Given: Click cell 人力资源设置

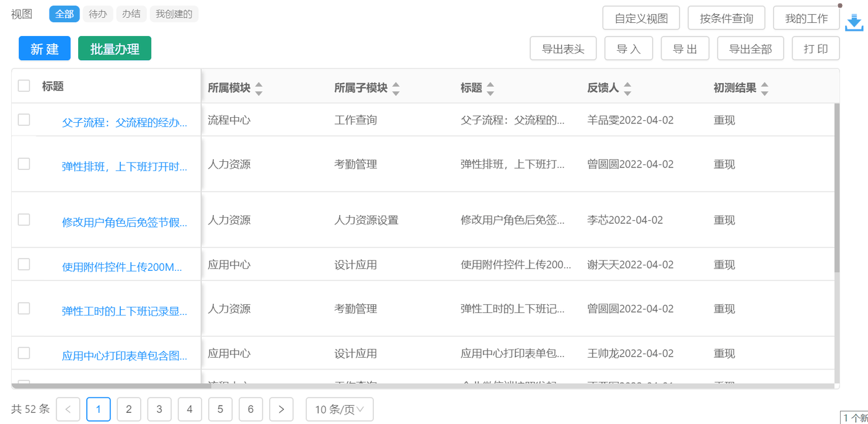Looking at the screenshot, I should tap(366, 220).
